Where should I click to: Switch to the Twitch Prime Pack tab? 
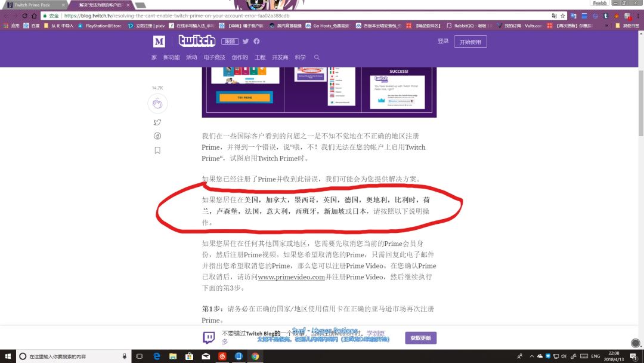tap(35, 5)
